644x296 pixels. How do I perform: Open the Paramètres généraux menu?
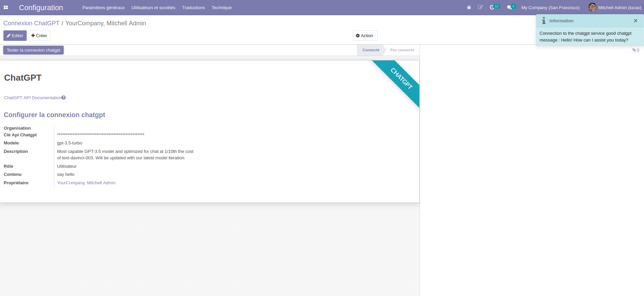[103, 7]
